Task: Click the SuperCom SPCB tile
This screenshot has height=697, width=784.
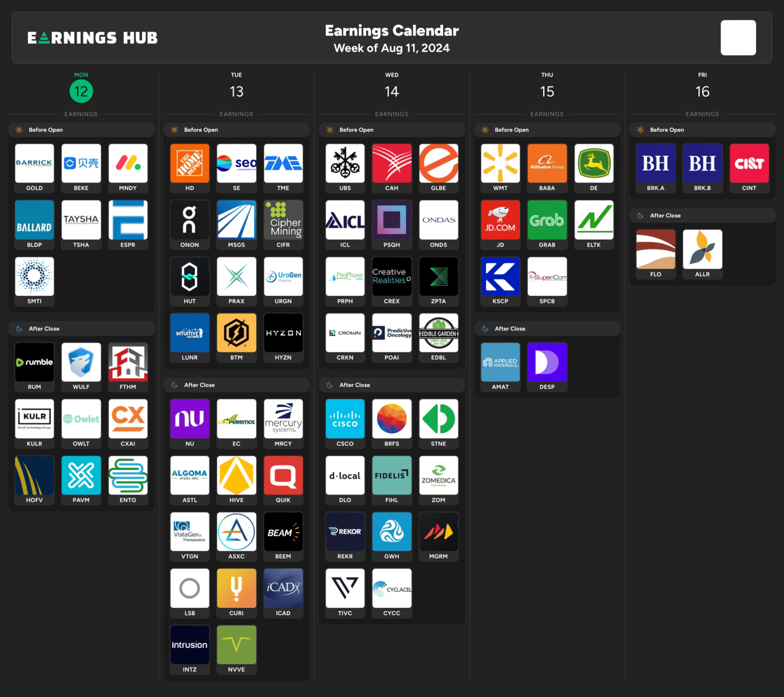Action: (x=547, y=281)
